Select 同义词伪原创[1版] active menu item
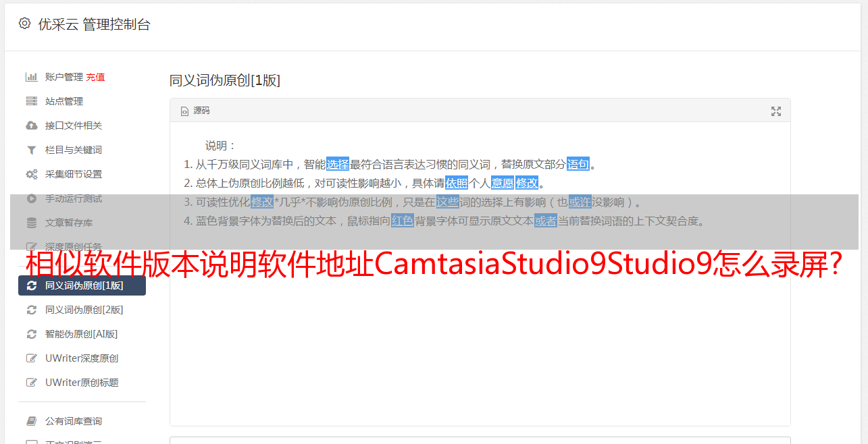 pos(82,285)
